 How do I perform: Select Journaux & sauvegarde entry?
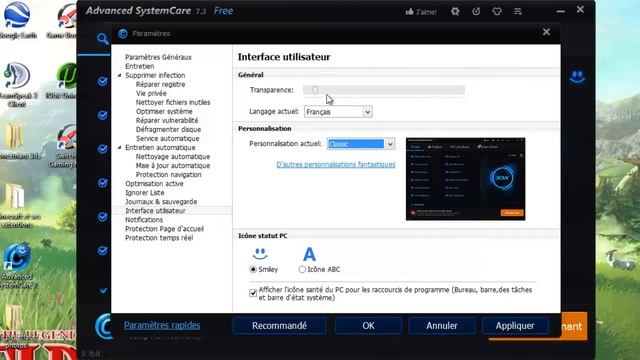pyautogui.click(x=161, y=202)
